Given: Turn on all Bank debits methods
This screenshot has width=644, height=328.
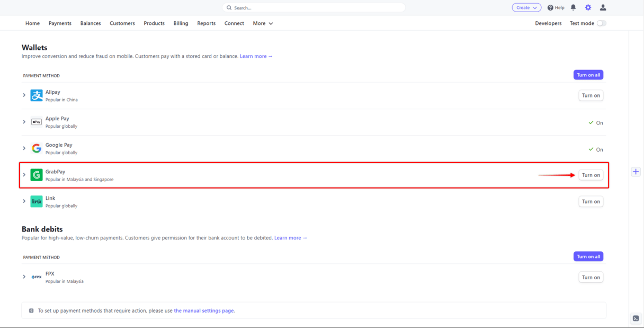Looking at the screenshot, I should (x=588, y=256).
